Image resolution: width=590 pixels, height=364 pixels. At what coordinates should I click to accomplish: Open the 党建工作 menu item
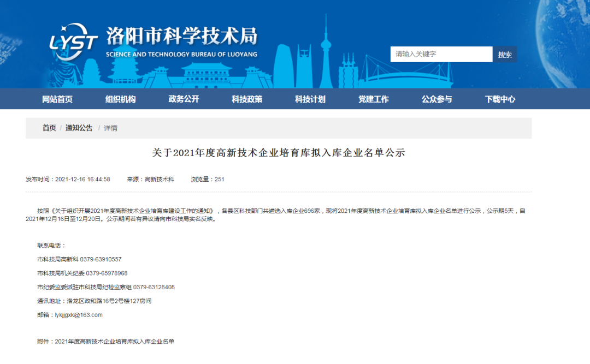373,99
